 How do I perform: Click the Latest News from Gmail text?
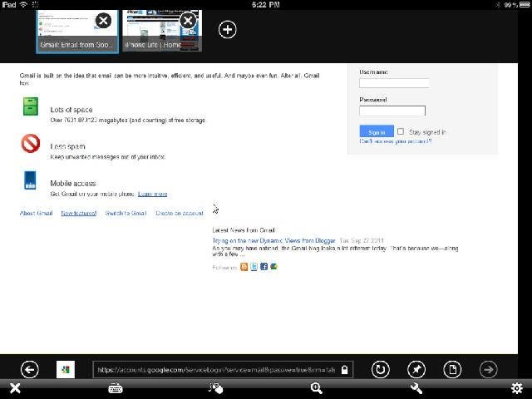pos(244,230)
